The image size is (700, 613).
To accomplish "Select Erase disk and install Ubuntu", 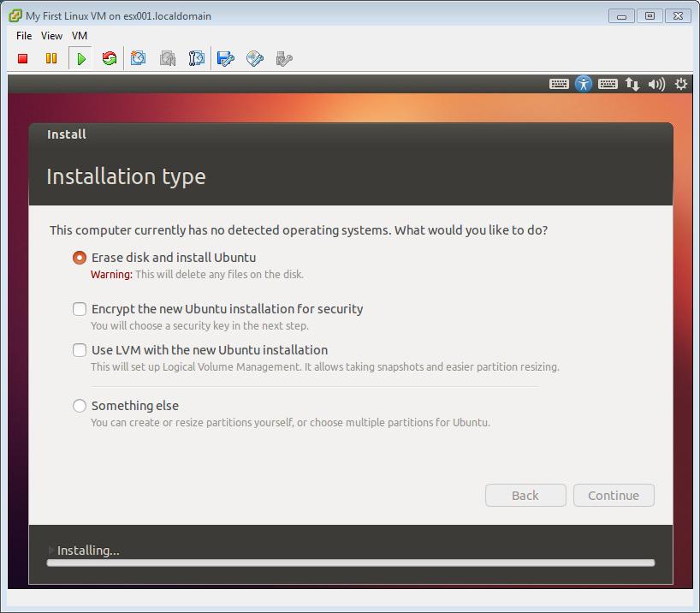I will pyautogui.click(x=80, y=258).
